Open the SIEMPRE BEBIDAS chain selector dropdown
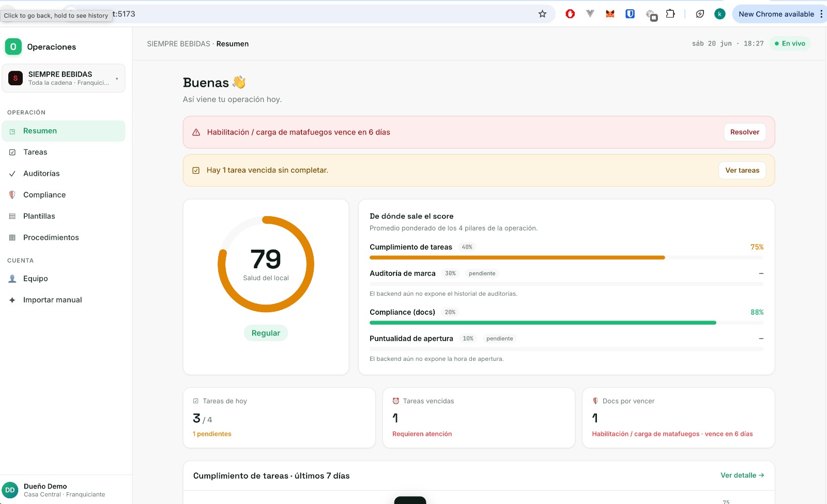The width and height of the screenshot is (827, 504). coord(64,78)
